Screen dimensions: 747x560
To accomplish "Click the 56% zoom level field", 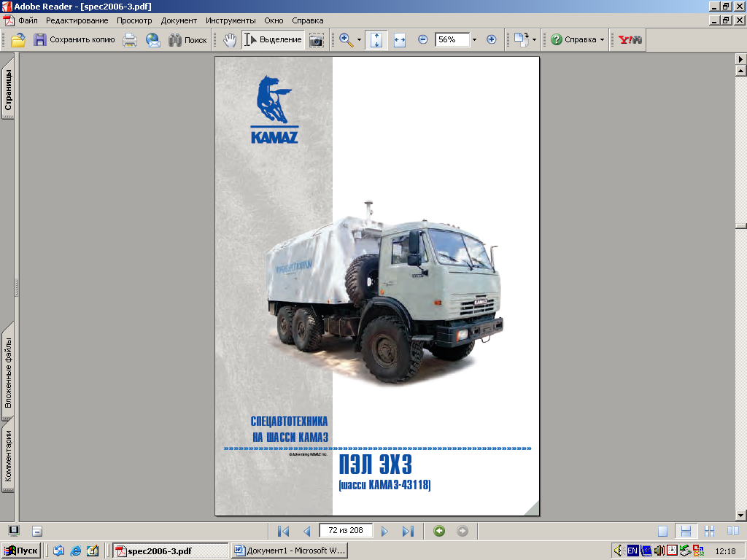I will [452, 39].
